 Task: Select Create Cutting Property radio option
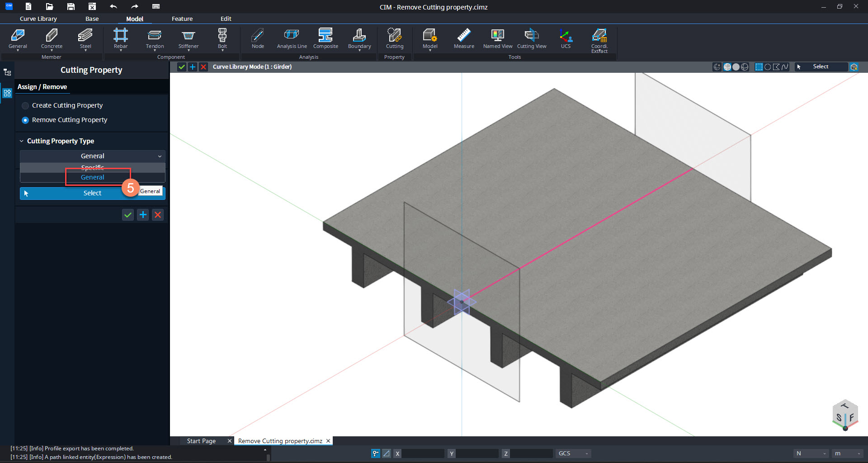click(x=62, y=105)
